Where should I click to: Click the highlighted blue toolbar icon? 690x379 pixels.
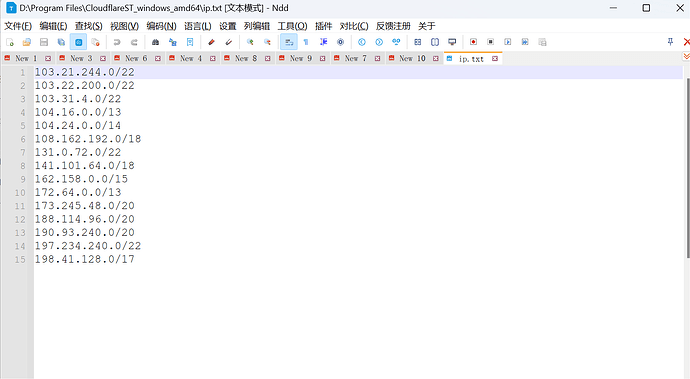pos(78,42)
